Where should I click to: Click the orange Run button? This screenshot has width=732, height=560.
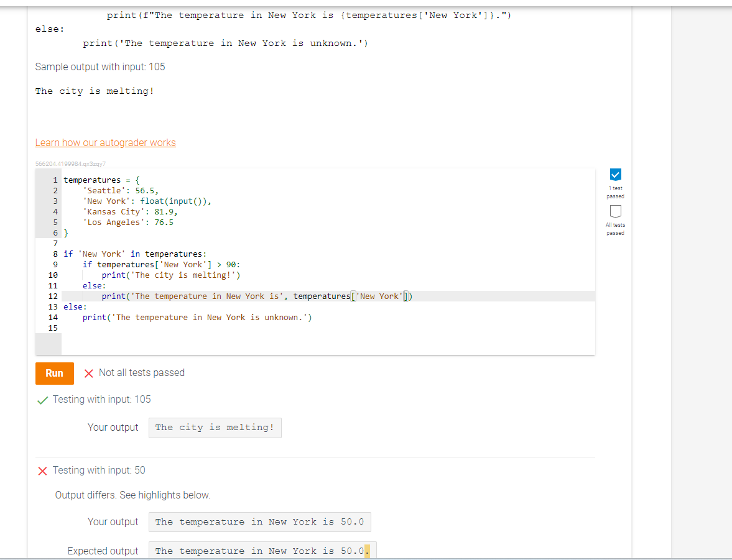(55, 374)
